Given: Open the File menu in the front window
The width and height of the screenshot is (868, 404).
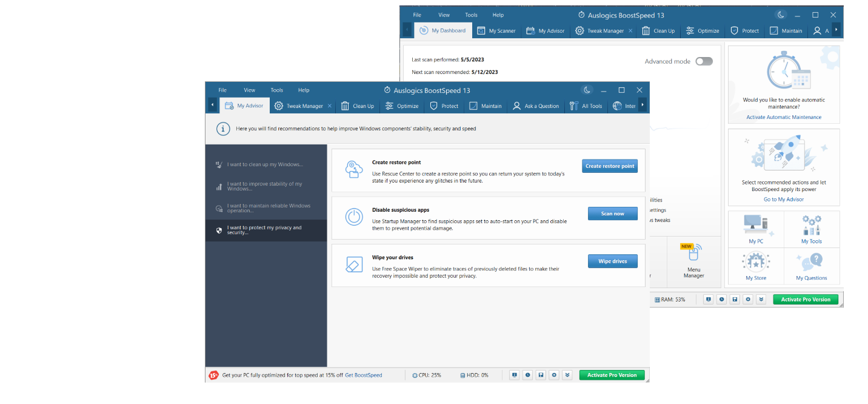Looking at the screenshot, I should click(222, 90).
